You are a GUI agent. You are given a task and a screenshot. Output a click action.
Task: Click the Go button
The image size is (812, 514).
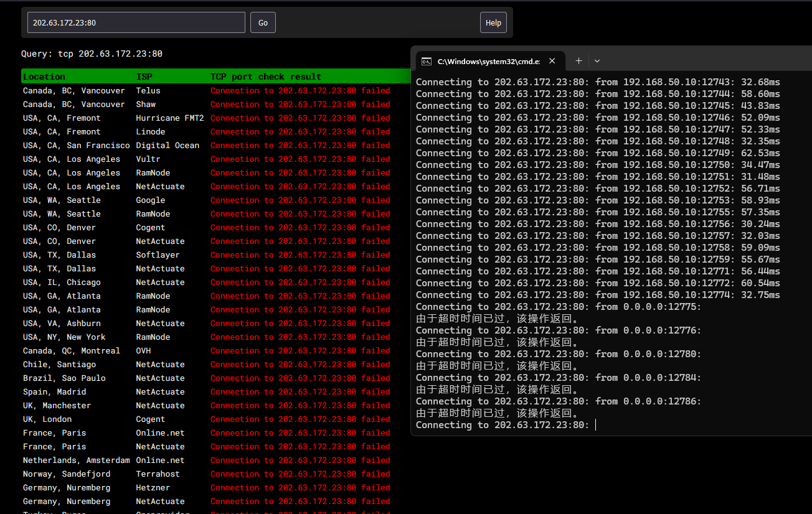click(263, 22)
